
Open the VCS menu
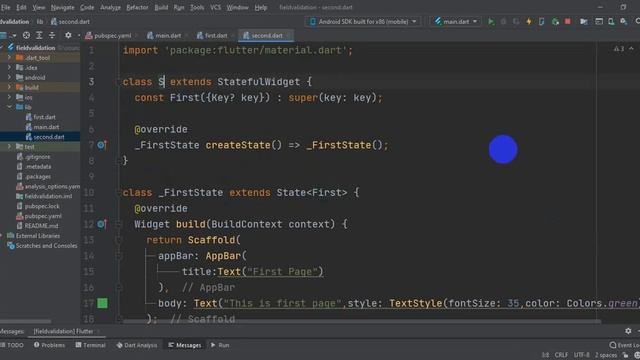pos(215,7)
